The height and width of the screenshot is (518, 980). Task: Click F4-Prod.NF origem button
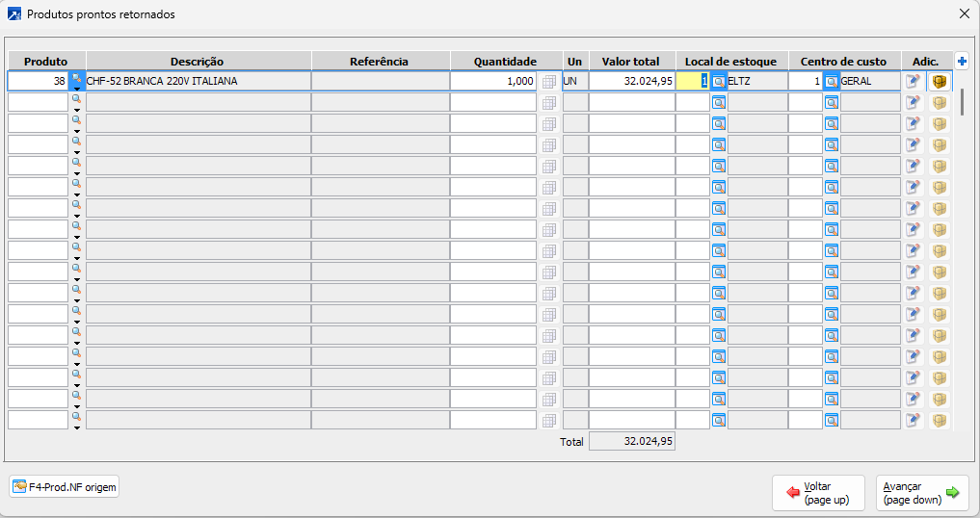[65, 487]
